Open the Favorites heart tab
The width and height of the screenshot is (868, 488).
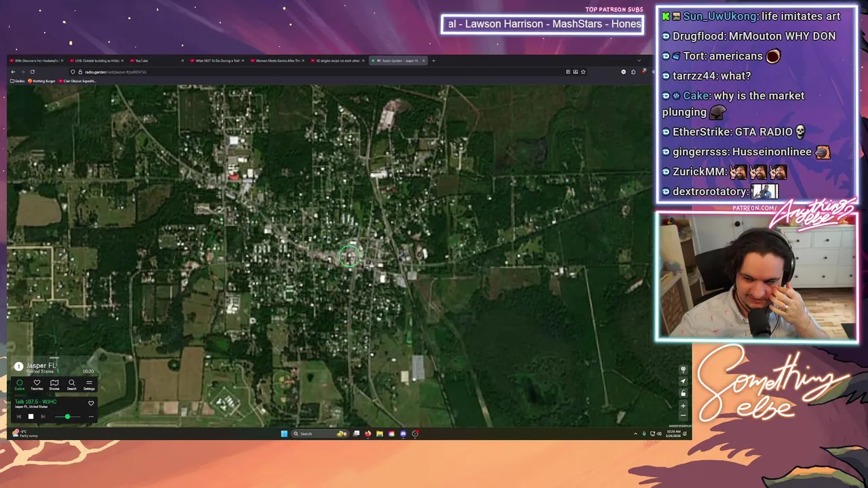(37, 385)
